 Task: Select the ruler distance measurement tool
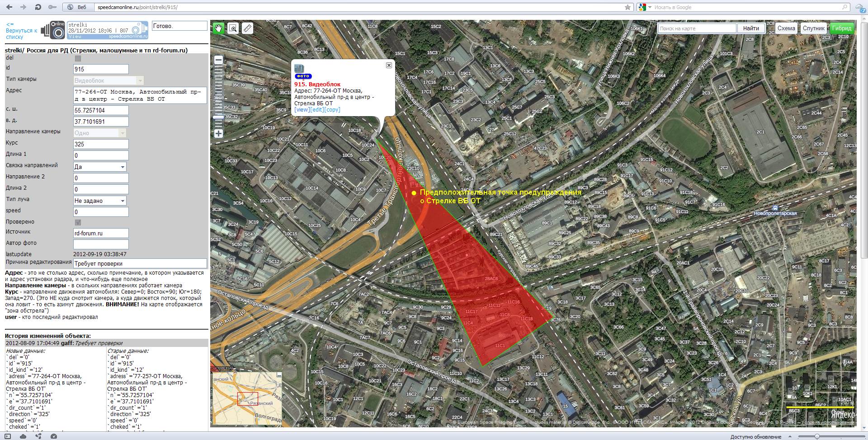[x=247, y=28]
